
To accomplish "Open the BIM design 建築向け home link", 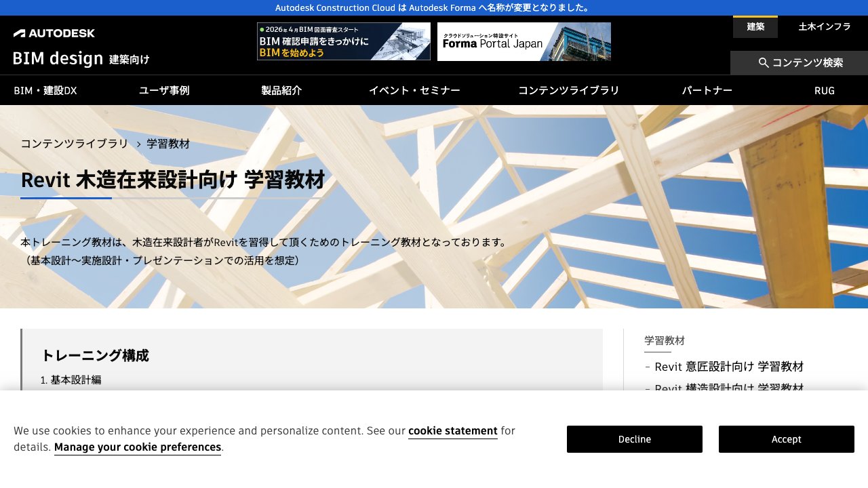I will (x=81, y=59).
